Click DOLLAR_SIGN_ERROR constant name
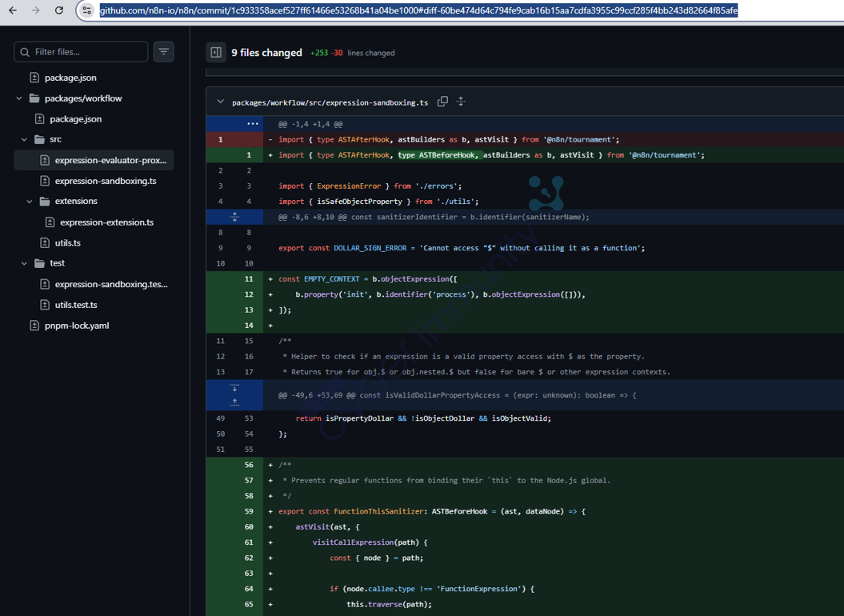844x616 pixels. tap(370, 248)
